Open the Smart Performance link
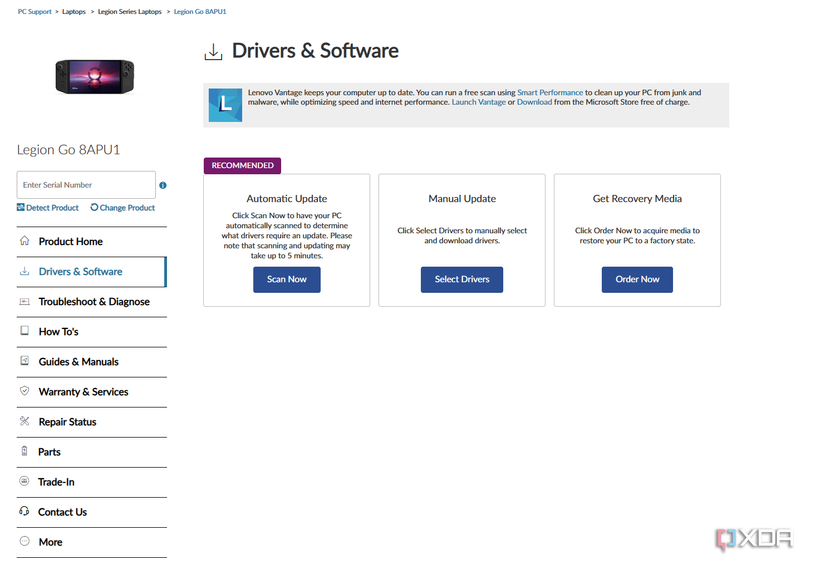Screen dimensions: 825x584 click(549, 92)
